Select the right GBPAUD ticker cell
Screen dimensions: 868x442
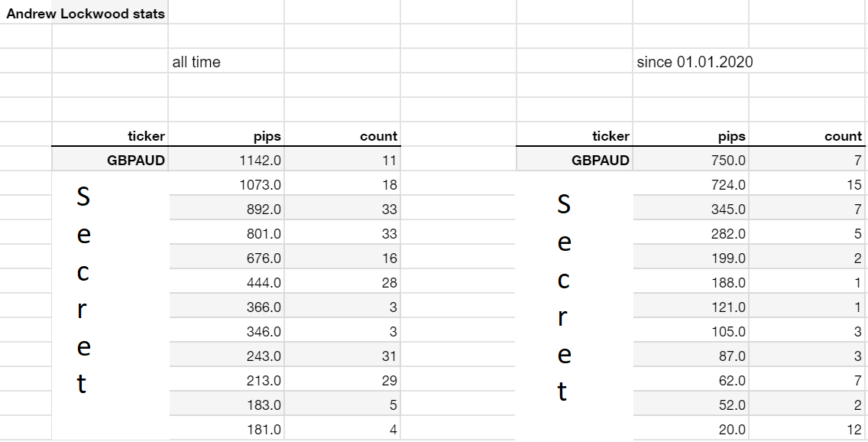[575, 160]
